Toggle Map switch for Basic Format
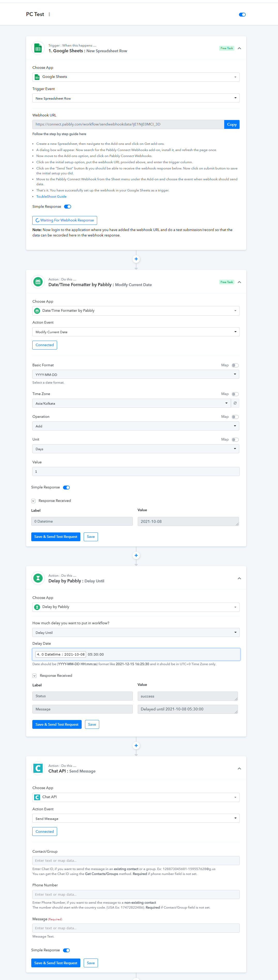Screen dimensions: 278x980 click(x=235, y=365)
